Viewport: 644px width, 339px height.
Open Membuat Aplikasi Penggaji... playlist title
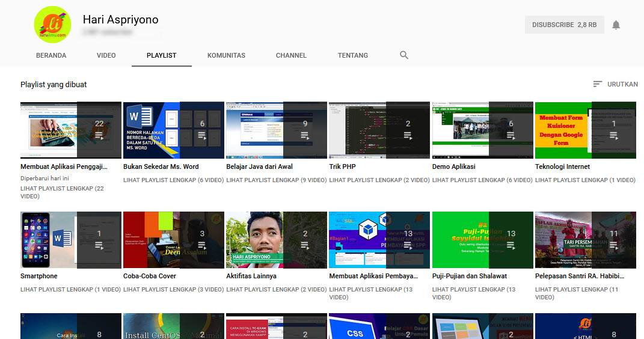tap(64, 166)
